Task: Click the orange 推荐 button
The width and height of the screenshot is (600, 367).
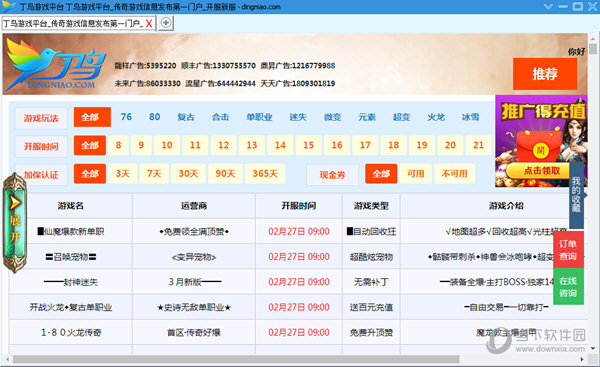Action: (545, 74)
